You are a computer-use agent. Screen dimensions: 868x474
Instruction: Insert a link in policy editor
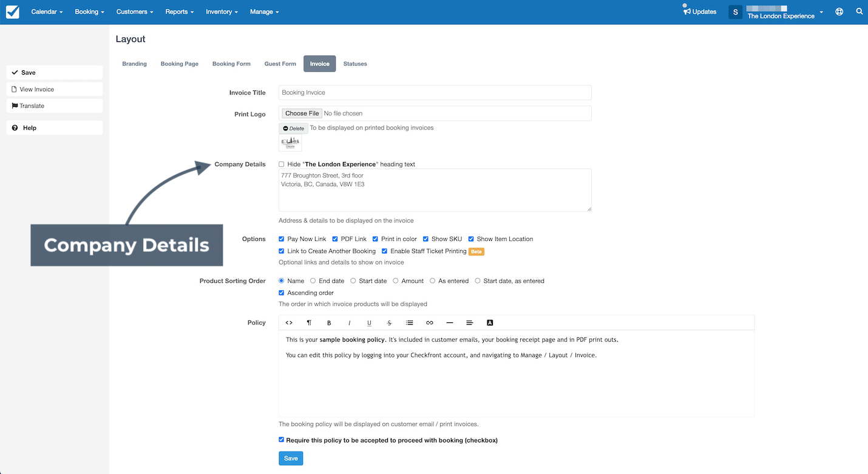pos(430,323)
